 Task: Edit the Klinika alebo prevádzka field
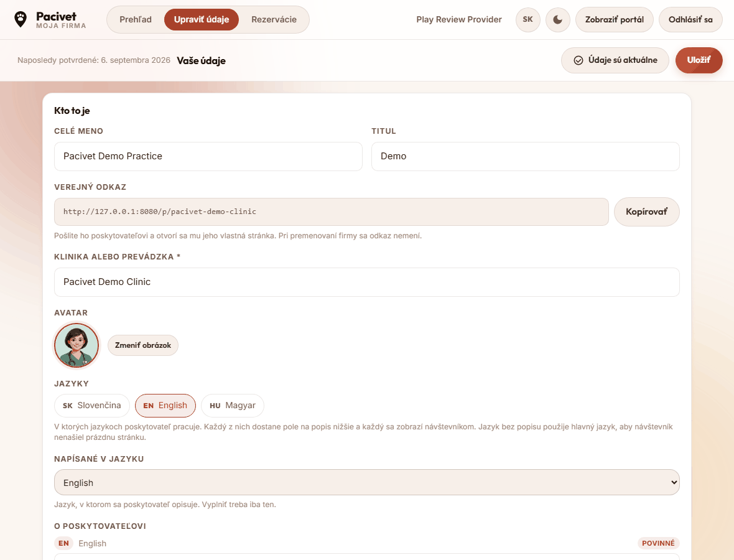click(366, 282)
